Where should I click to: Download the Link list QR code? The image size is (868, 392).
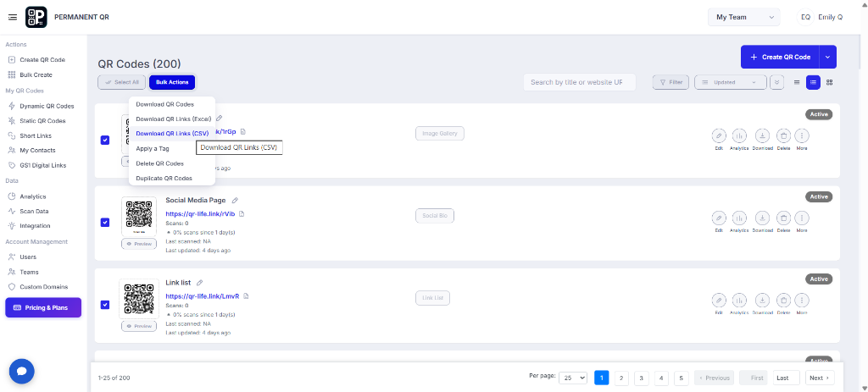(x=762, y=300)
